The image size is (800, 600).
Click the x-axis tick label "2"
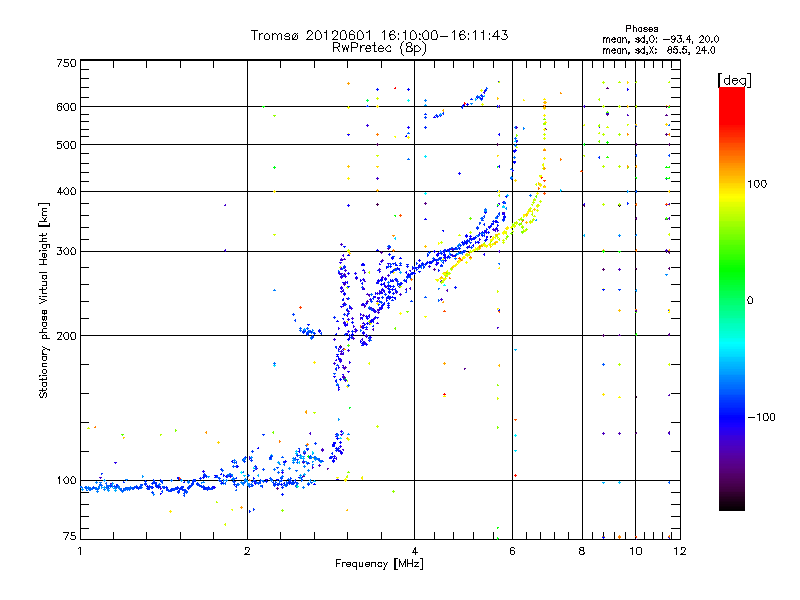pos(247,551)
